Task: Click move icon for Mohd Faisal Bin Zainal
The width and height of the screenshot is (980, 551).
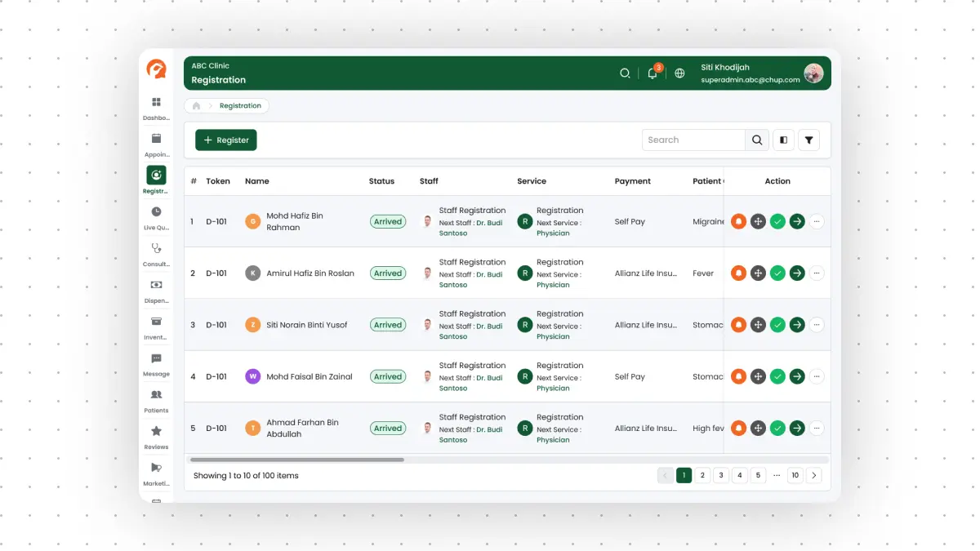Action: tap(758, 376)
